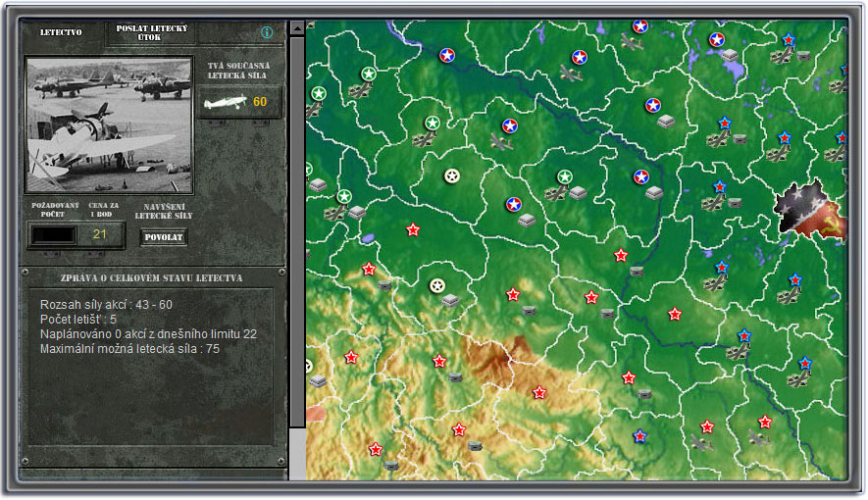
Task: Switch to Poslat letecký útok tab
Action: coord(151,32)
